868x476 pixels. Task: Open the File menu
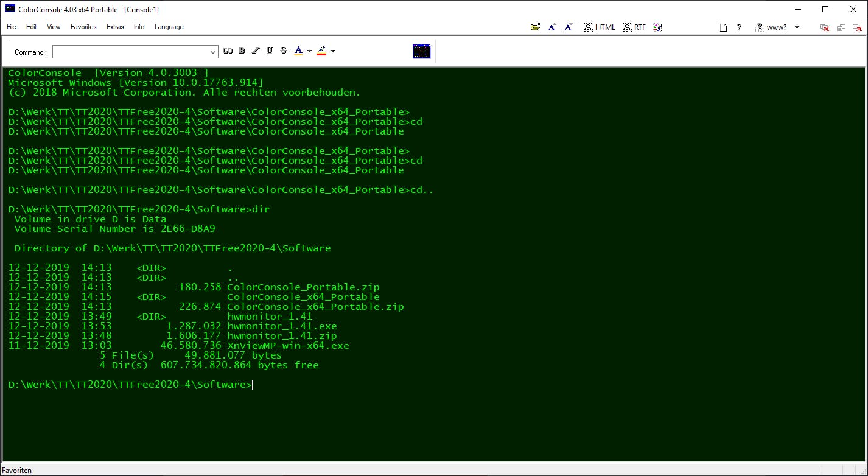(x=12, y=27)
